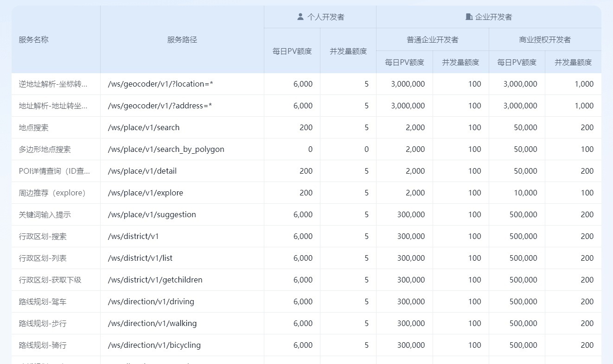The height and width of the screenshot is (364, 613).
Task: Select the 服务名称 column header
Action: pyautogui.click(x=33, y=39)
